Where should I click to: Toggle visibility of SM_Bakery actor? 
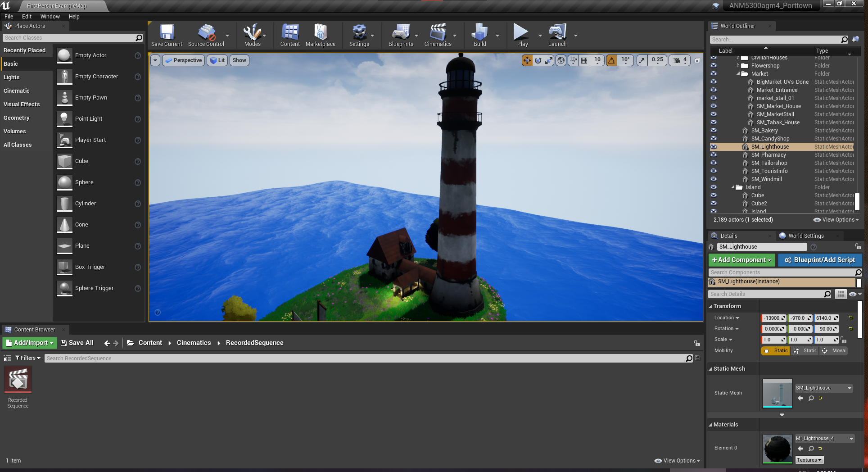pos(714,131)
